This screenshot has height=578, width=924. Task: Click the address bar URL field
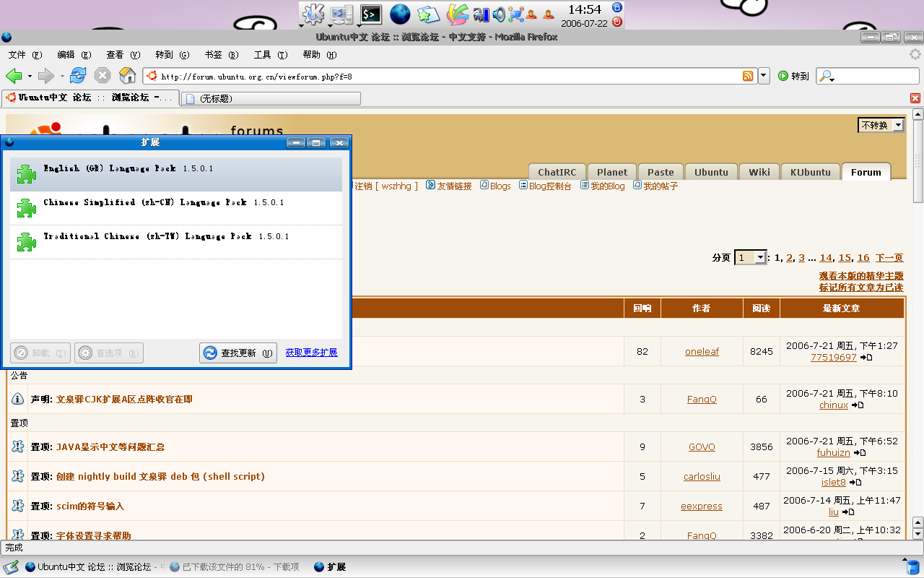tap(450, 76)
